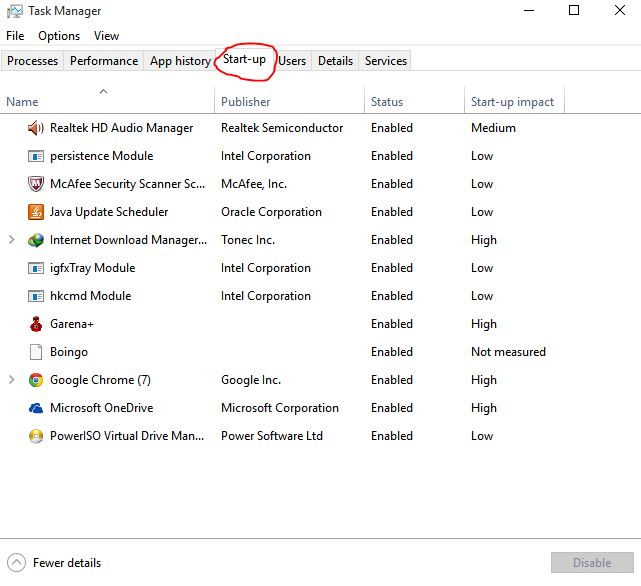Select the Google Chrome (7) name
The image size is (641, 586).
(100, 380)
